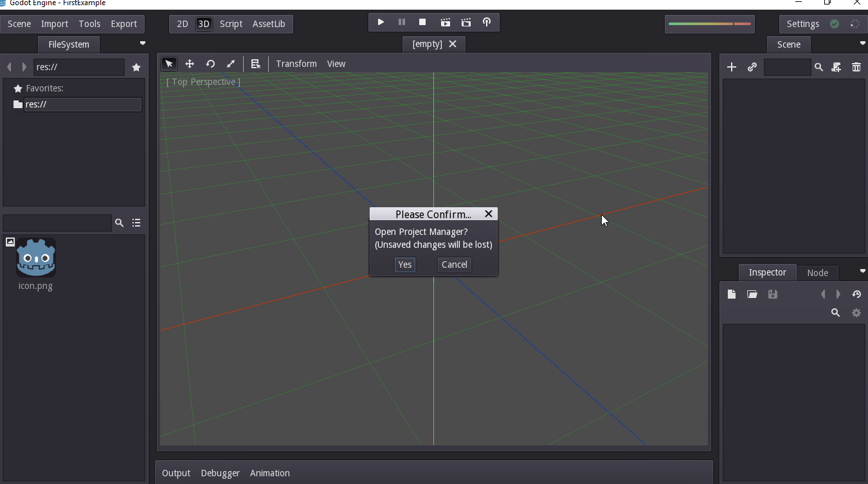Select the FileSystem dock tab
Screen dimensions: 868x484
click(x=69, y=44)
